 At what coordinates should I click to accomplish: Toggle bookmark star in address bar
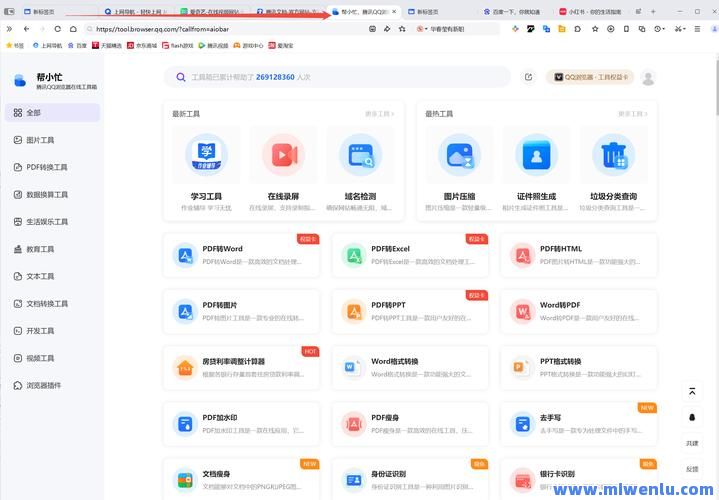pos(402,29)
